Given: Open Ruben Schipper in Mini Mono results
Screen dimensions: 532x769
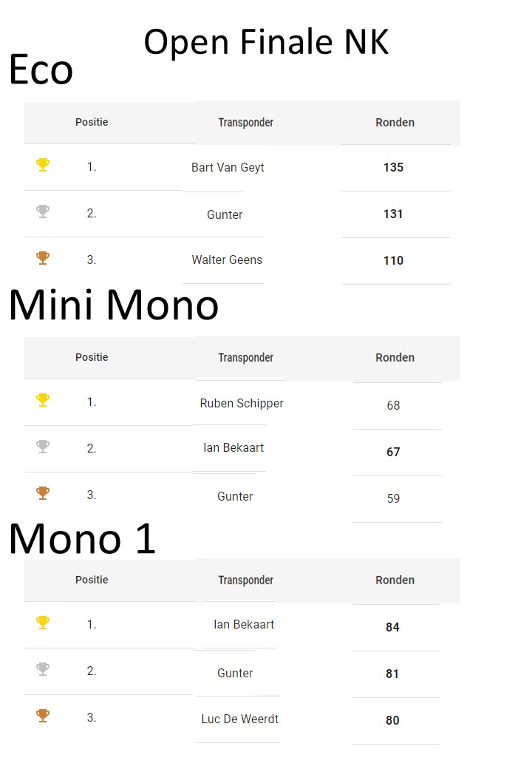Looking at the screenshot, I should click(x=242, y=403).
